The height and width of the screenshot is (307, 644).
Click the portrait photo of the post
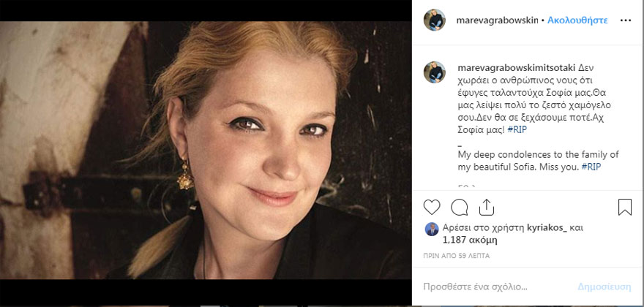(x=205, y=150)
